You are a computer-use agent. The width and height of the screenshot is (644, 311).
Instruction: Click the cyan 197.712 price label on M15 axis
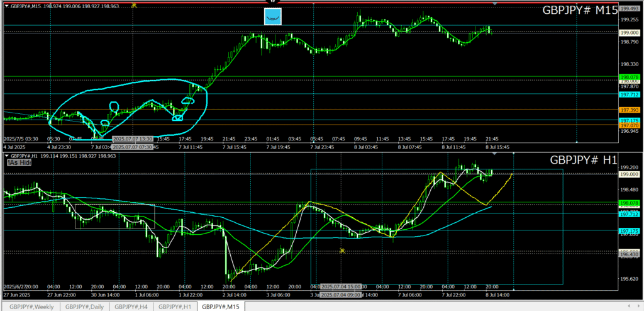(x=630, y=94)
